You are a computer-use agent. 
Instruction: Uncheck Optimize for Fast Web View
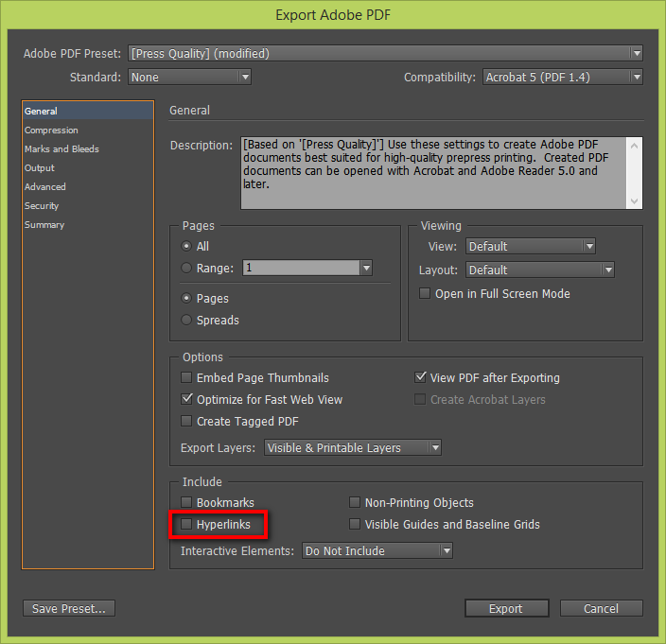click(186, 399)
